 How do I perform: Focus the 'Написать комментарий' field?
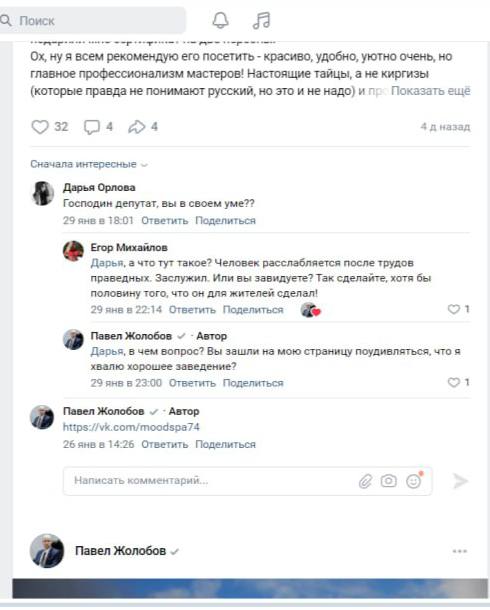tap(210, 481)
